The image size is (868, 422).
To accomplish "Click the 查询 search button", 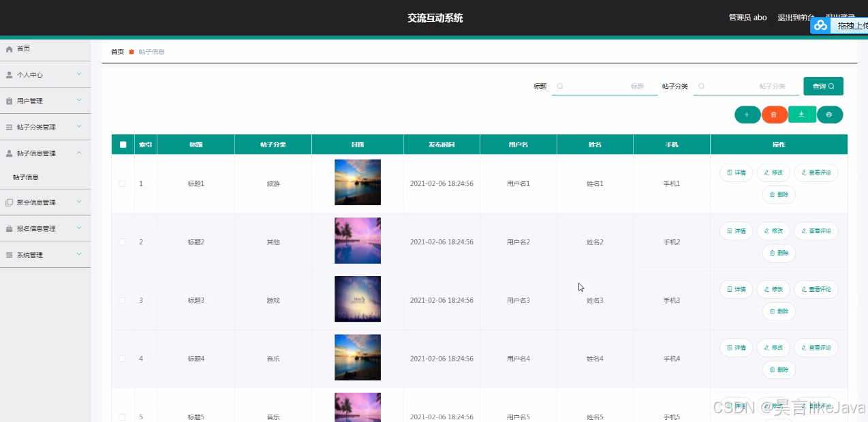I will tap(823, 87).
